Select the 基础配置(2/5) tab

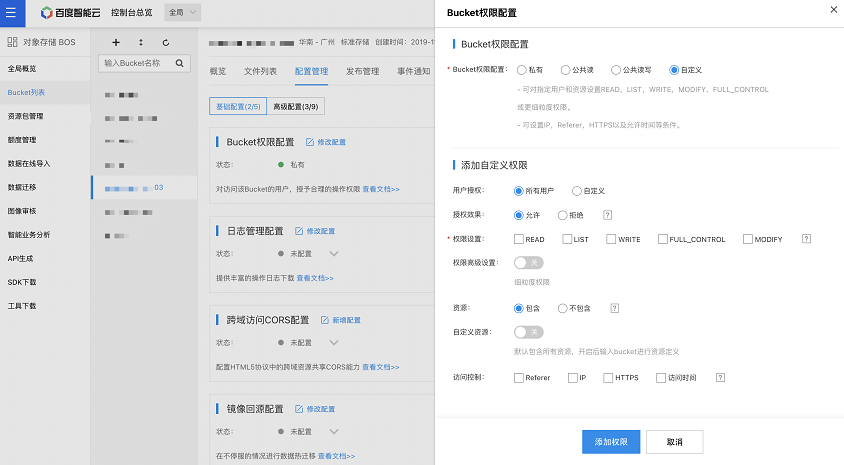click(238, 107)
